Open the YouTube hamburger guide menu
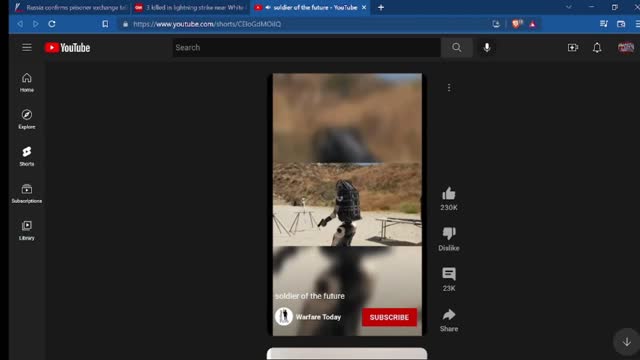The width and height of the screenshot is (640, 360). [27, 47]
